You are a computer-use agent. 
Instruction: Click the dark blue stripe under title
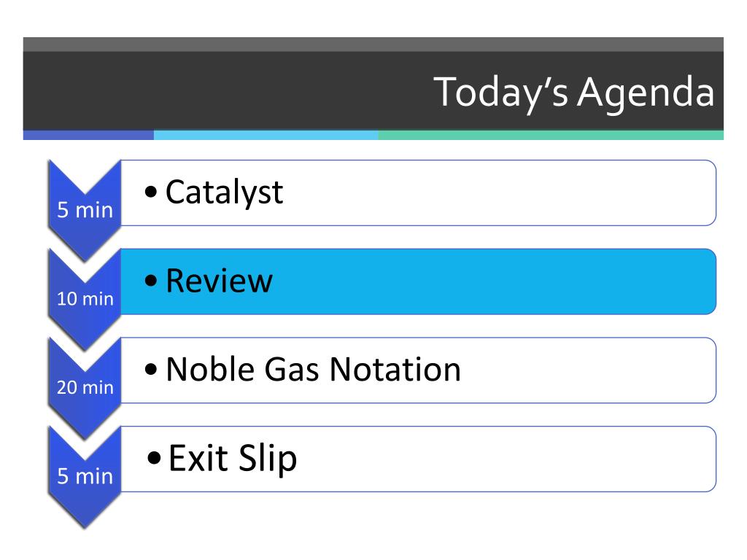pos(88,135)
